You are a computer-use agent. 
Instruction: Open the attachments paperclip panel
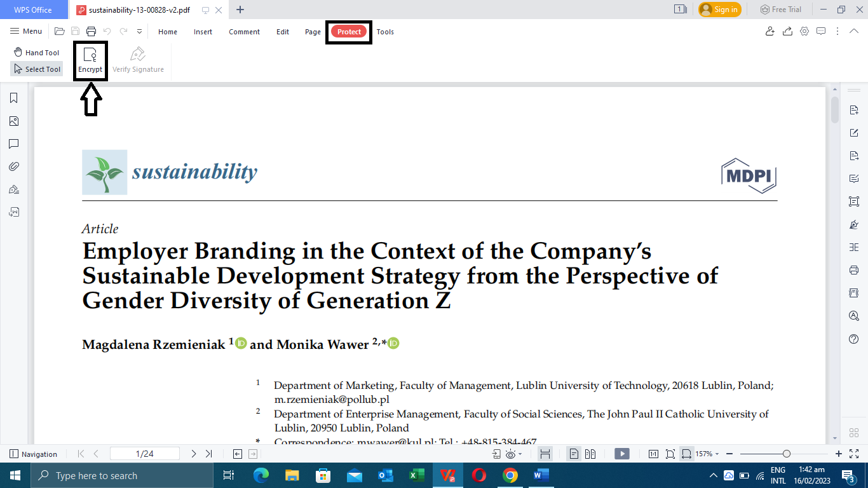click(x=13, y=166)
